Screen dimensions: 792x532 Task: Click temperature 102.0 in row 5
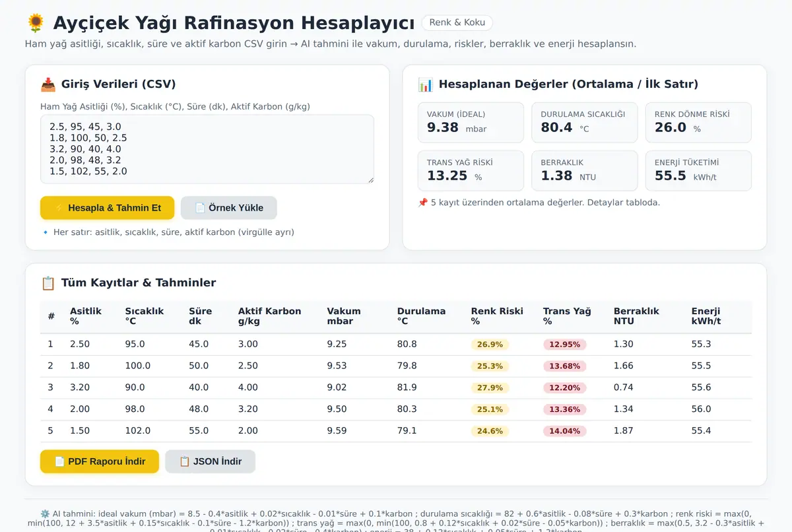138,432
